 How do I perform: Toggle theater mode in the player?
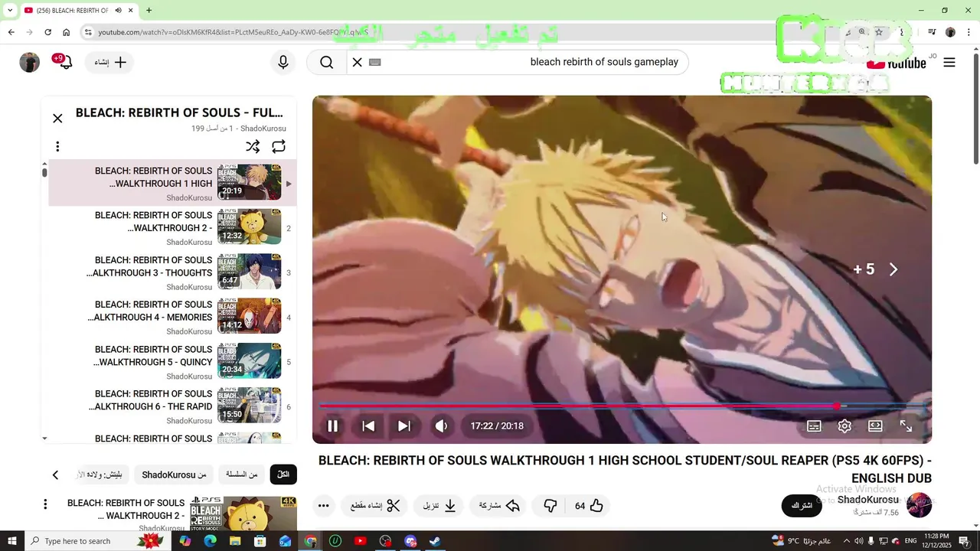[875, 426]
